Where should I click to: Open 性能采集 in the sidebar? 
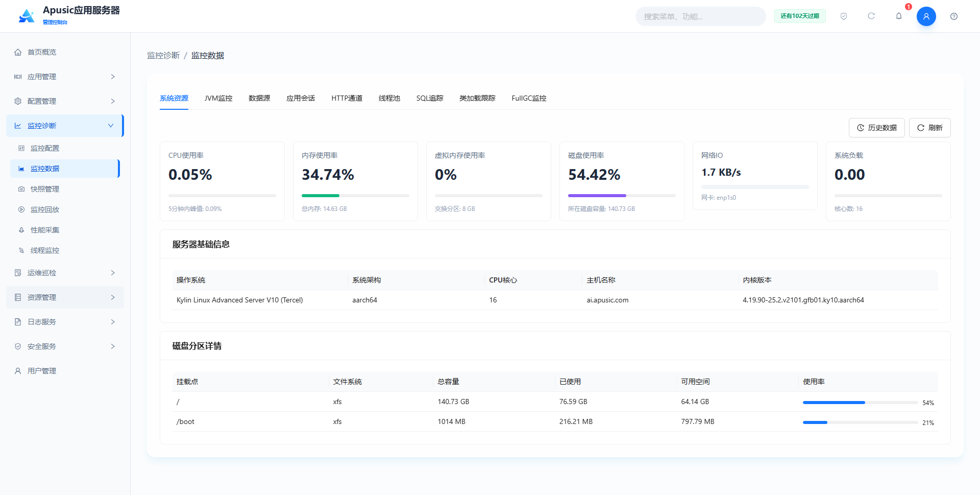click(65, 230)
